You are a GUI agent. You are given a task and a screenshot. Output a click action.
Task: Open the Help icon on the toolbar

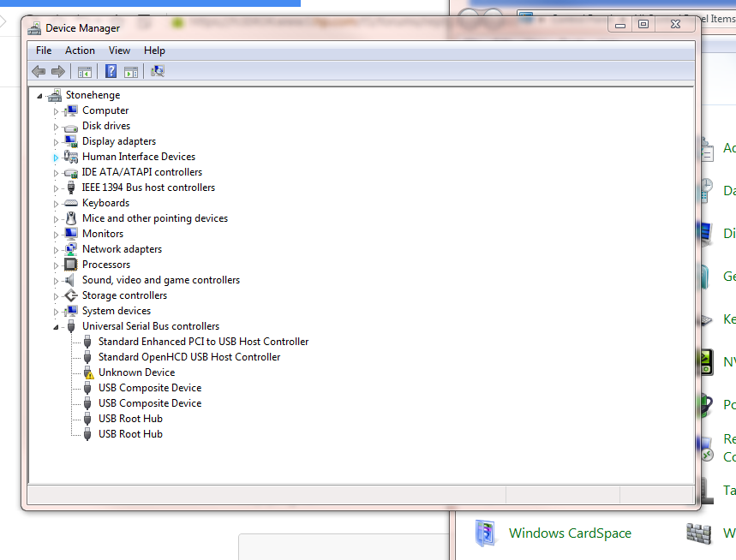click(x=111, y=71)
